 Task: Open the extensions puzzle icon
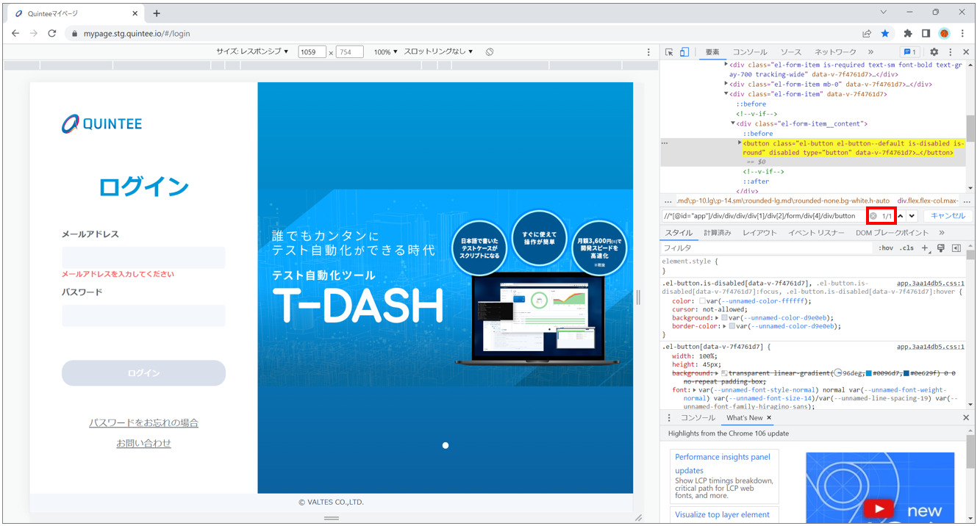(x=907, y=34)
